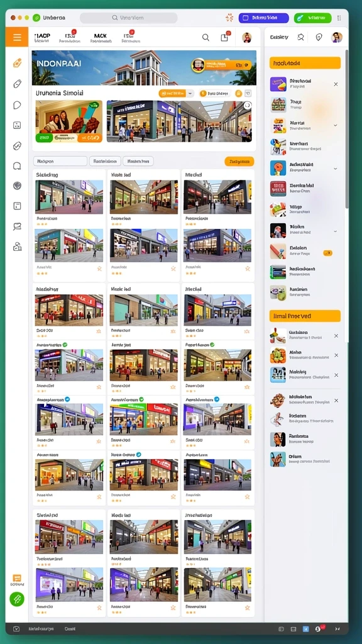
Task: Click the globe shield icon in left sidebar
Action: [17, 186]
